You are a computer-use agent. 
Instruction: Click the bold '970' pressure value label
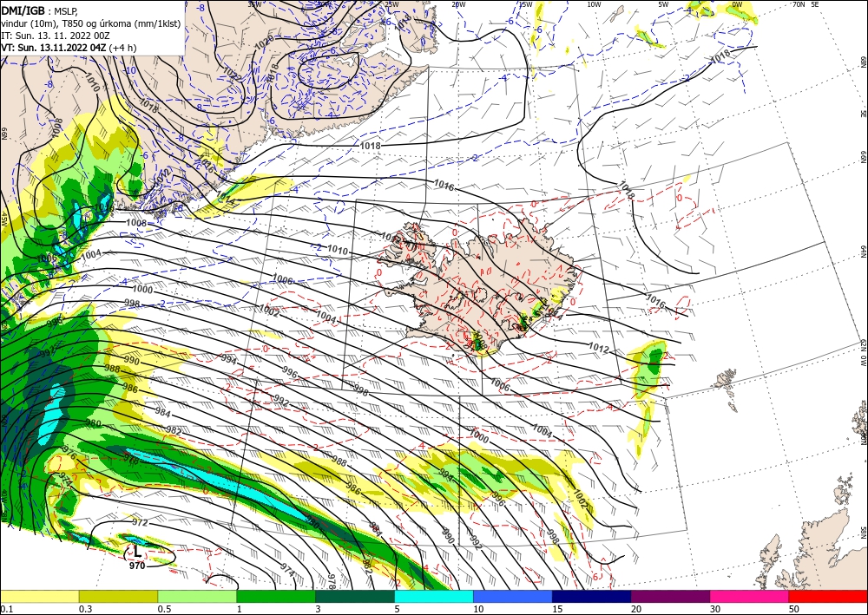click(137, 566)
